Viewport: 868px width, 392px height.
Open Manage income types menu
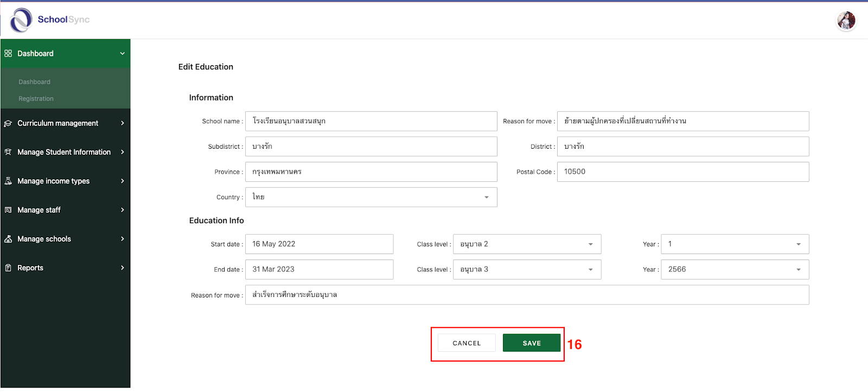tap(65, 181)
